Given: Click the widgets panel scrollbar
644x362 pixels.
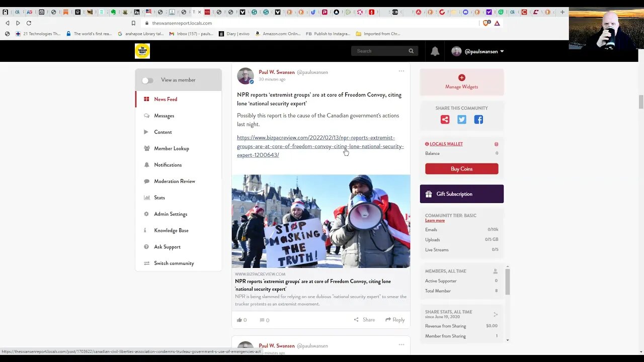Looking at the screenshot, I should pyautogui.click(x=508, y=282).
